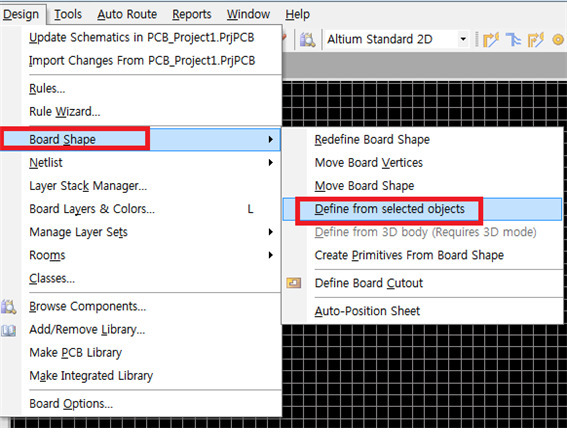Screen dimensions: 567x432
Task: Select Import Changes From PCB_Project1.PrjPCB
Action: pos(142,61)
